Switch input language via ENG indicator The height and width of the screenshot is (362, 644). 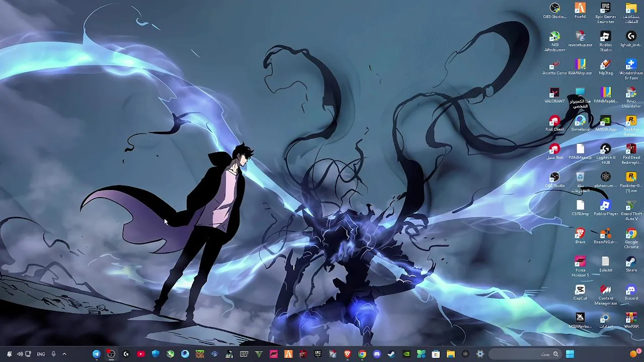41,354
